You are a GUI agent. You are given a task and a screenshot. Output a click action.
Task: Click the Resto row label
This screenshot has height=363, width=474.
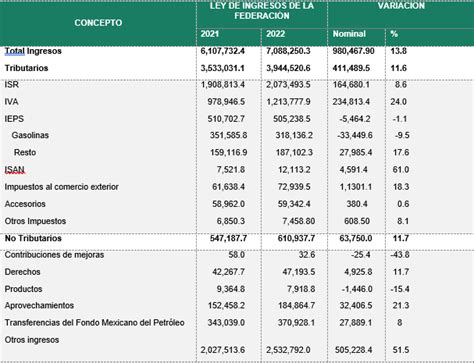[25, 152]
